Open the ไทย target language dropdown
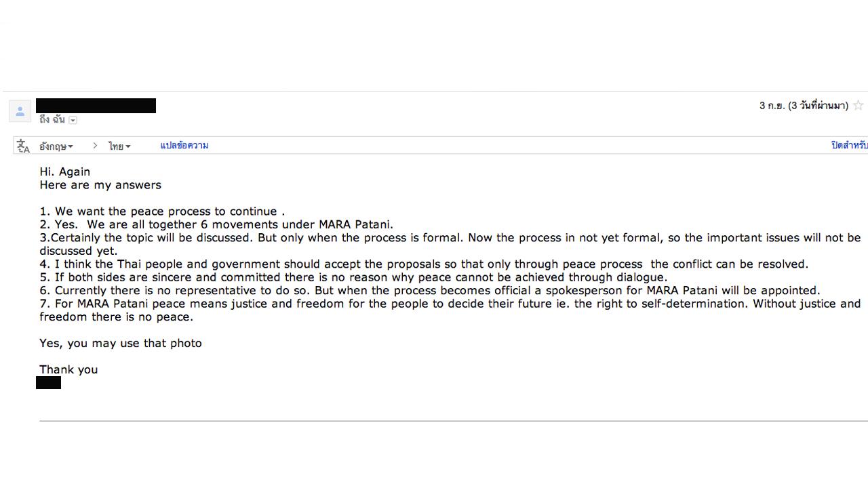The image size is (868, 488). pos(119,146)
